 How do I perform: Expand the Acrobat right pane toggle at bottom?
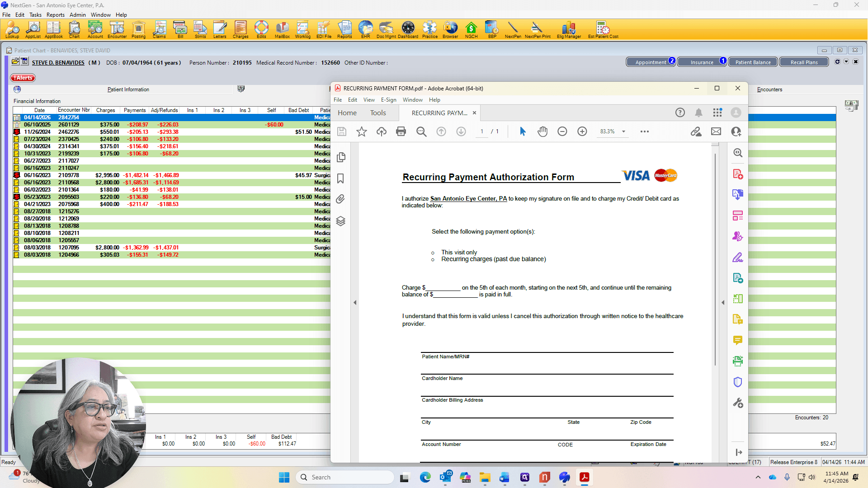pos(738,452)
